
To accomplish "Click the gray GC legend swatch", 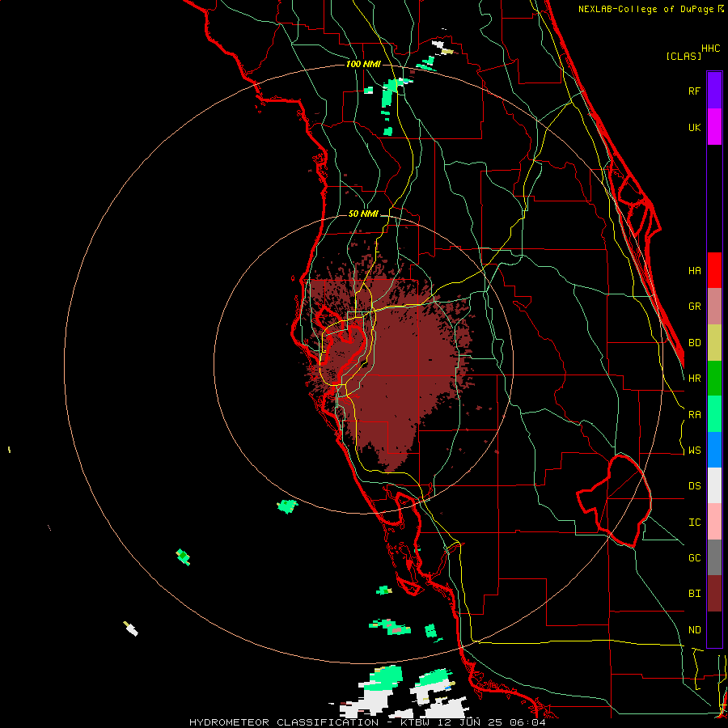I will click(714, 557).
